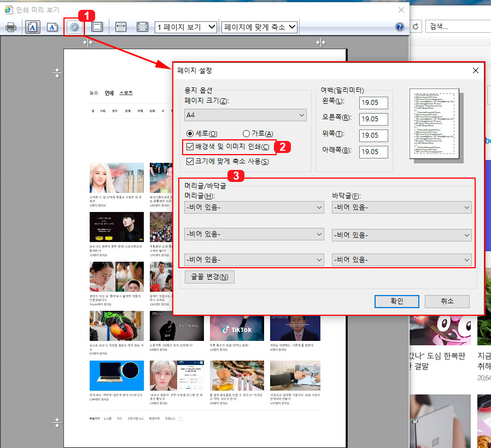Open the 1 페이지 보기 dropdown
491x448 pixels.
coord(186,27)
